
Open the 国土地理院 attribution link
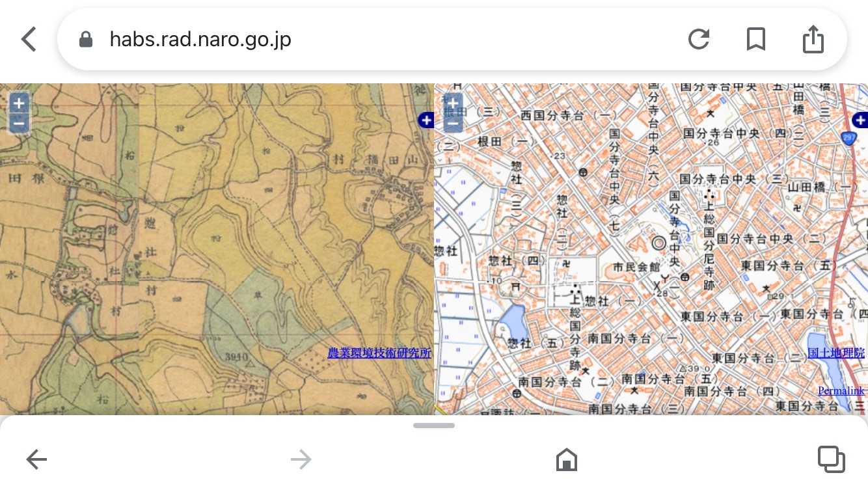coord(835,353)
